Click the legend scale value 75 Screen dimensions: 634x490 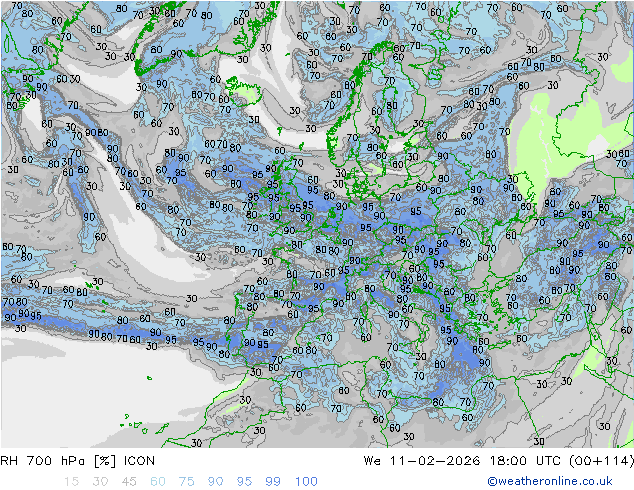187,482
